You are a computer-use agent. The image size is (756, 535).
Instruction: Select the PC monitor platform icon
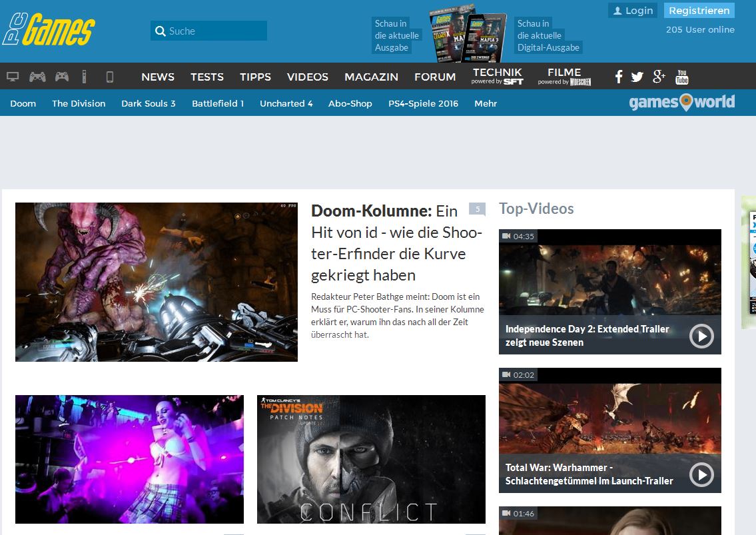point(13,76)
